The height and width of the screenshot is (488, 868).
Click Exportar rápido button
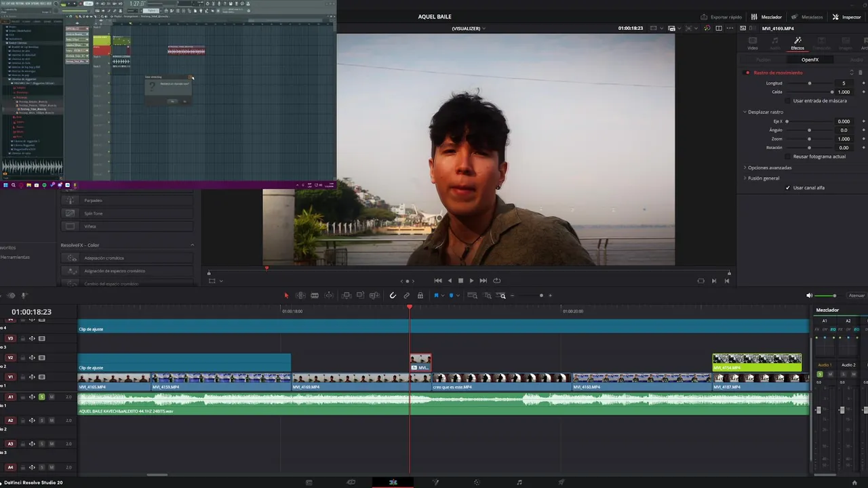tap(721, 17)
